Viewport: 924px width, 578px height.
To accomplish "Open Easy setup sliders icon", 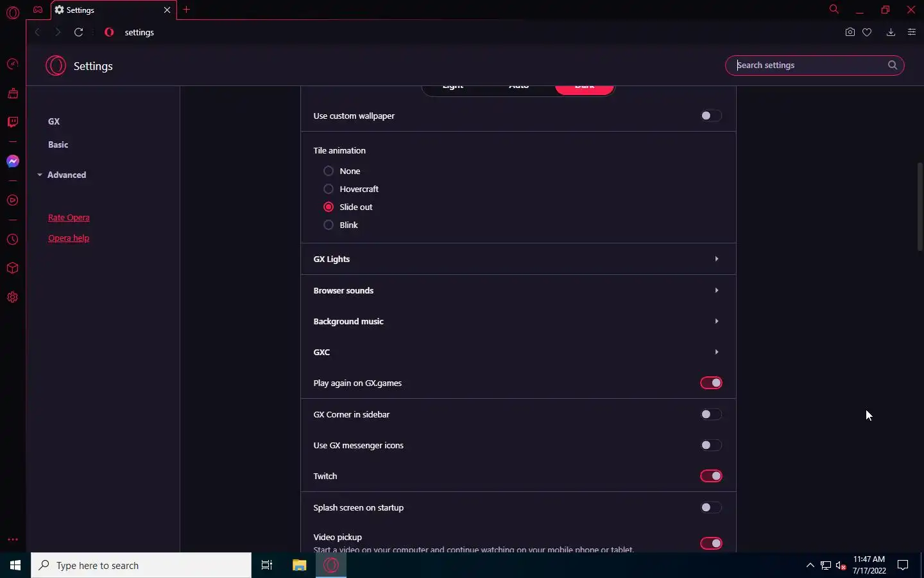I will click(911, 32).
